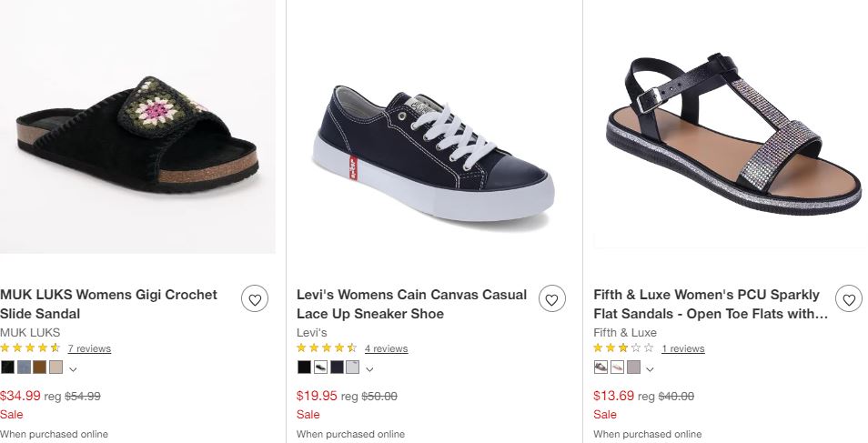Click heart icon for Levi's Cain sneaker

point(551,298)
